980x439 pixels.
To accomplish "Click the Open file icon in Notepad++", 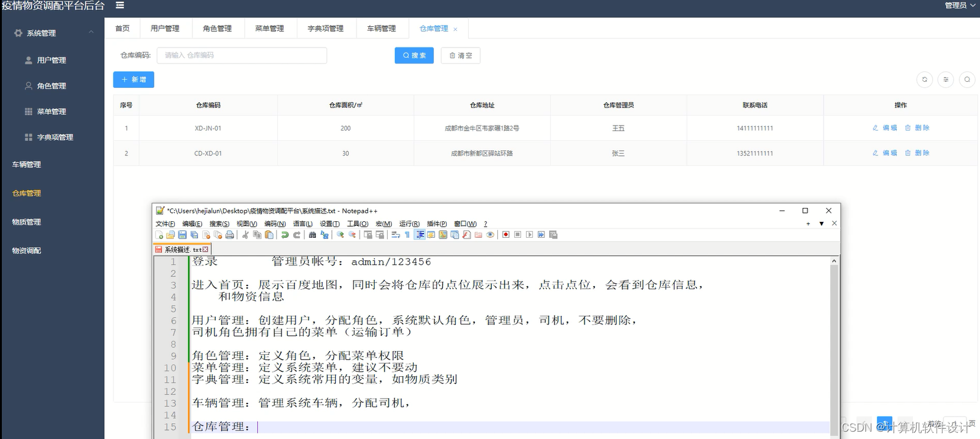I will click(x=171, y=235).
